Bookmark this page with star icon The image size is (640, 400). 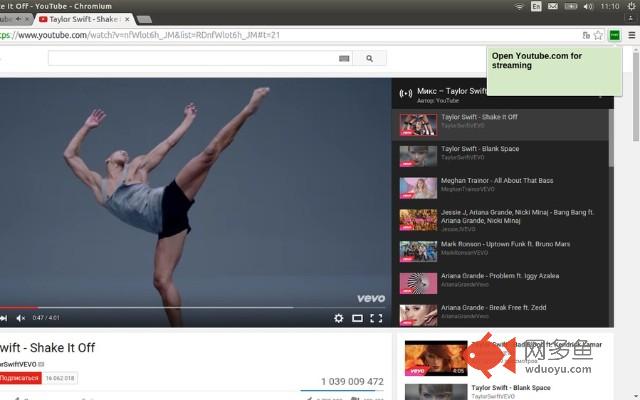click(598, 35)
